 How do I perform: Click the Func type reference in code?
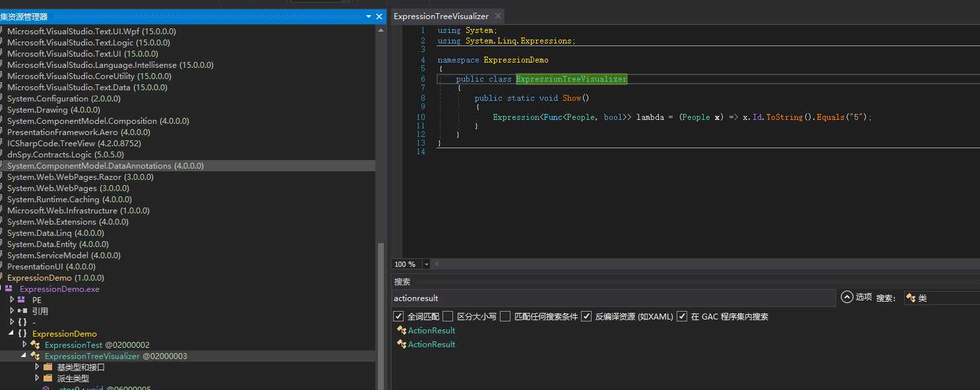pyautogui.click(x=553, y=117)
